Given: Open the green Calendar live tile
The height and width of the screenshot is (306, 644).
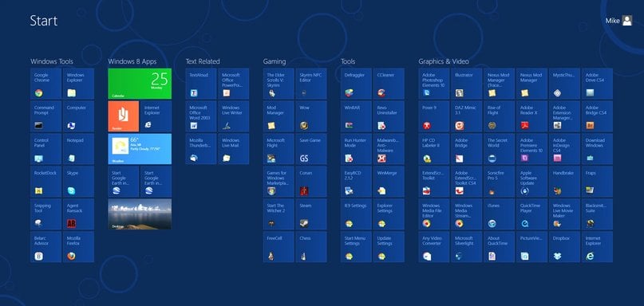Looking at the screenshot, I should (x=140, y=84).
